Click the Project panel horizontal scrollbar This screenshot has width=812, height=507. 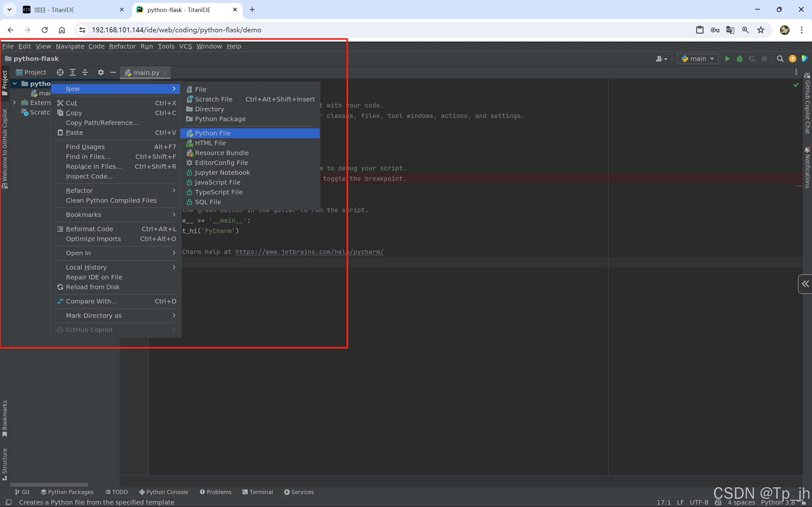[x=49, y=484]
